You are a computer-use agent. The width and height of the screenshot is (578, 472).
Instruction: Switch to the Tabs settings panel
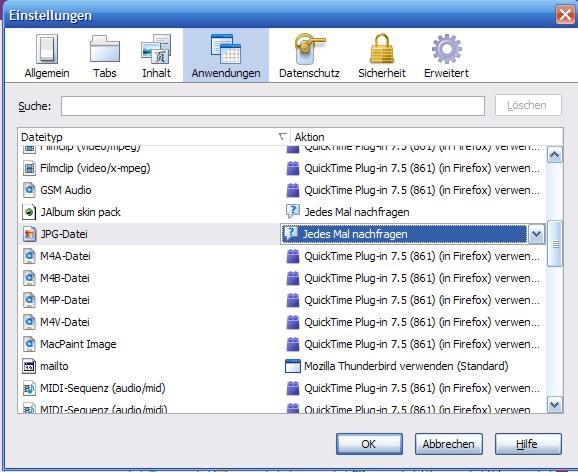(105, 56)
